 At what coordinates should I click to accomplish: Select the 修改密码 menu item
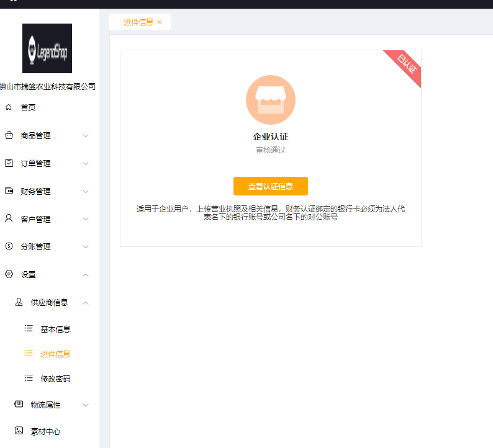pyautogui.click(x=55, y=379)
